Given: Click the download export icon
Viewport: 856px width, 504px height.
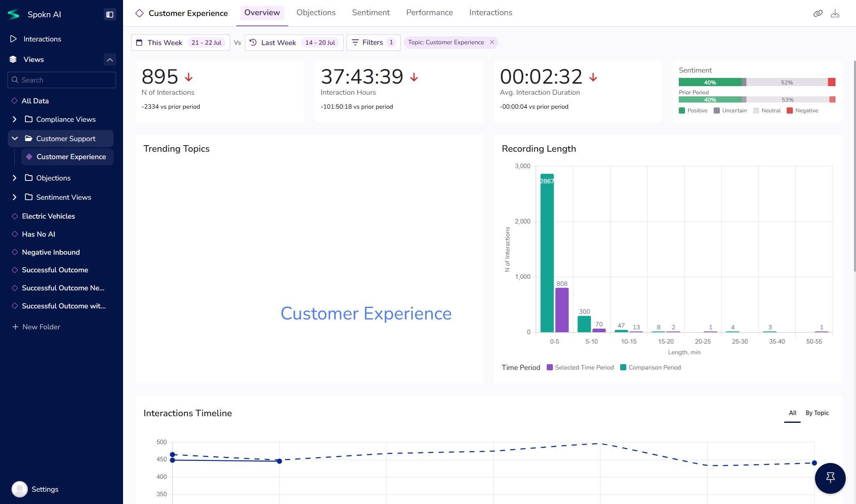Looking at the screenshot, I should pos(835,14).
